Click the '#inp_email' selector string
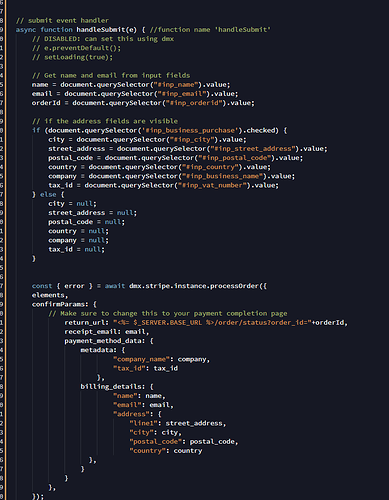 coord(182,94)
